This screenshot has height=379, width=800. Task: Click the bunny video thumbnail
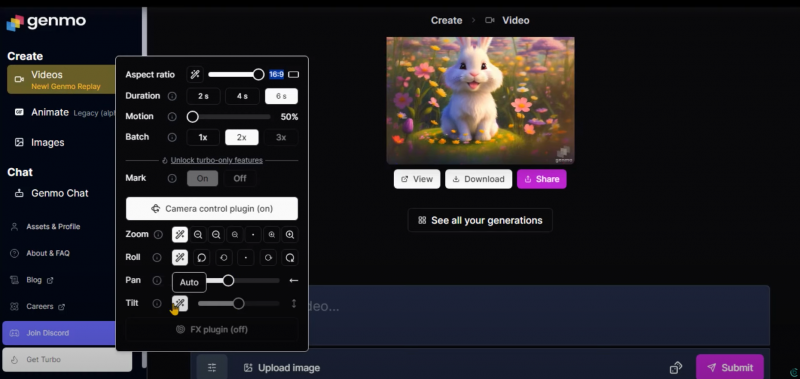[x=480, y=100]
